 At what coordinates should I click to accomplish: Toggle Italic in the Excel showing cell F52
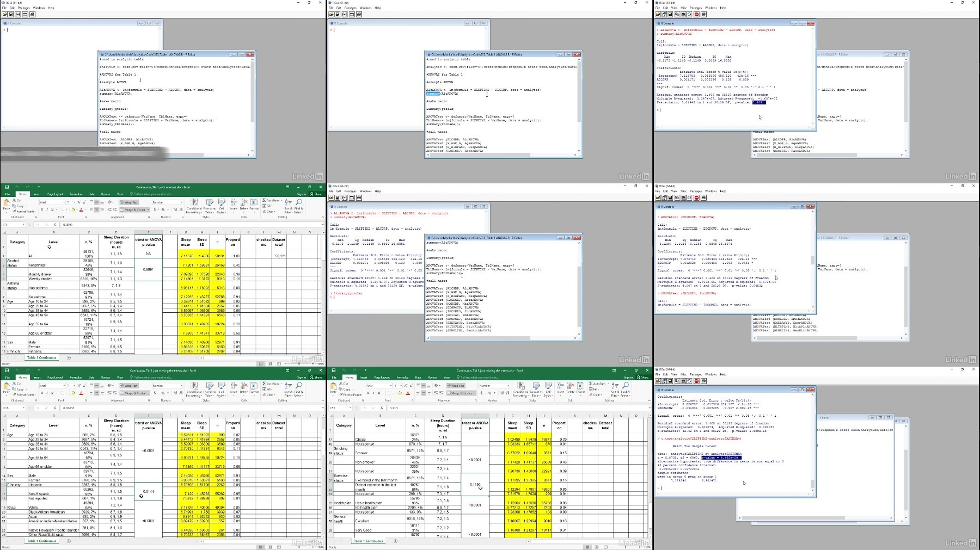[x=375, y=393]
